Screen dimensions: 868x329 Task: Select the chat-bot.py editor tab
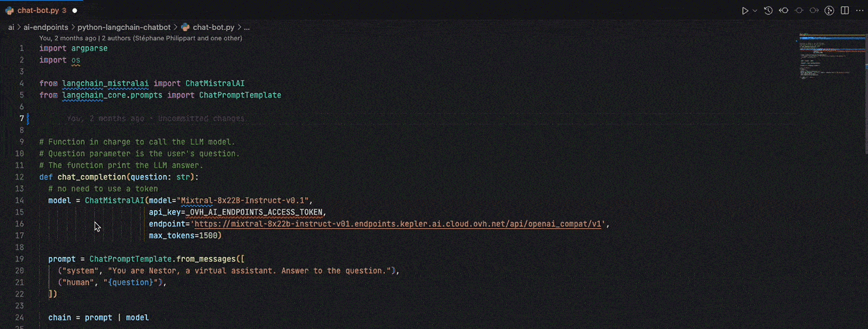coord(38,10)
